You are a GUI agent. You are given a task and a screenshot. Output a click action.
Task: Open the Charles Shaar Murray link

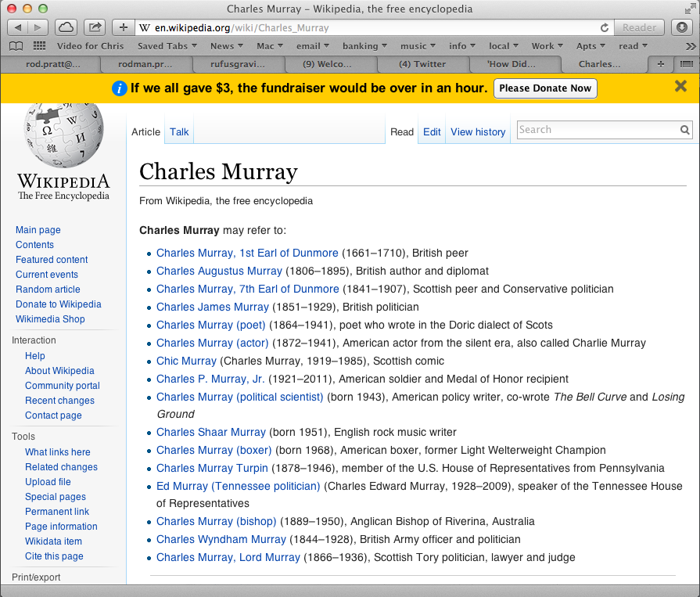click(x=211, y=432)
